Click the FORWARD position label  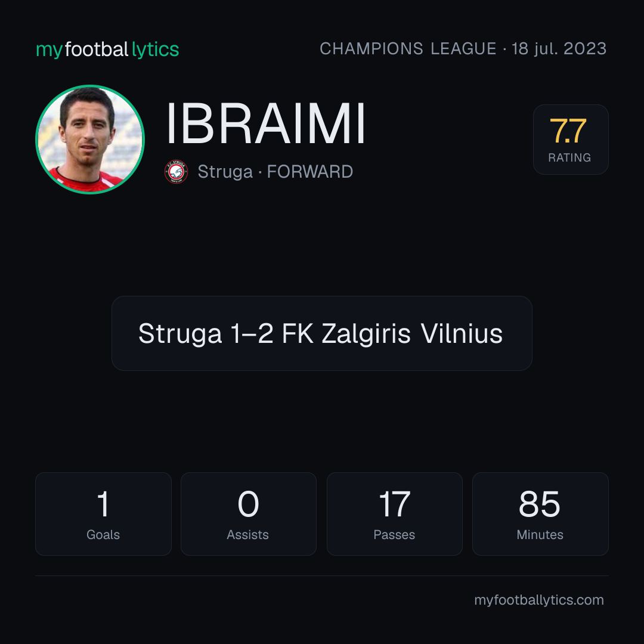click(310, 172)
